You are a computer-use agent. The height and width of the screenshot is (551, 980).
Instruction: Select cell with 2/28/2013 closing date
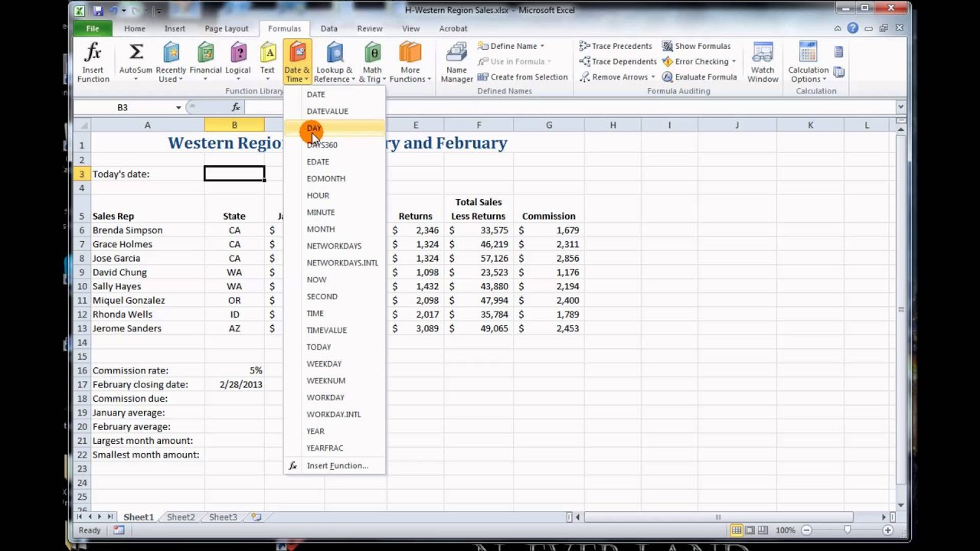(234, 384)
